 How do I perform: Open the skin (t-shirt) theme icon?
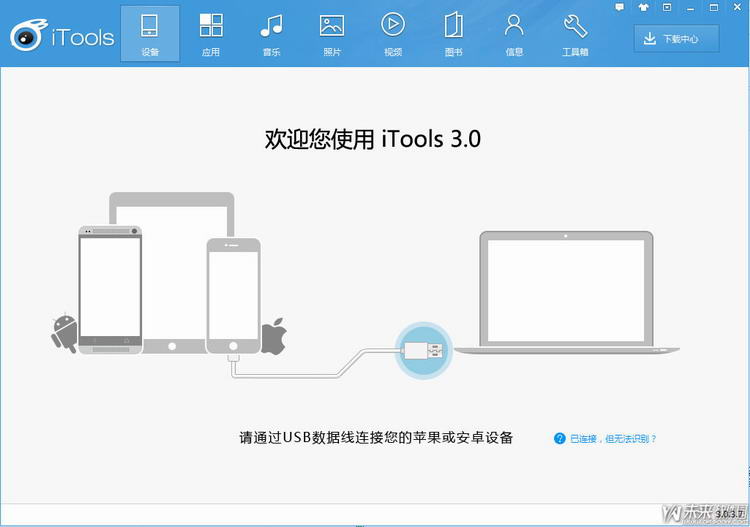[643, 8]
